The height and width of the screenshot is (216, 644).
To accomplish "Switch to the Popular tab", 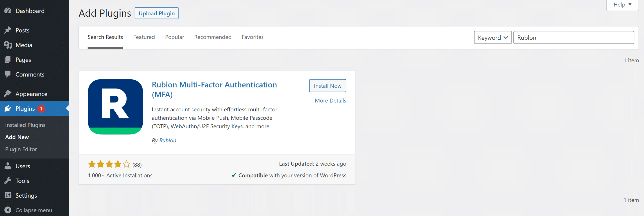I will click(174, 37).
